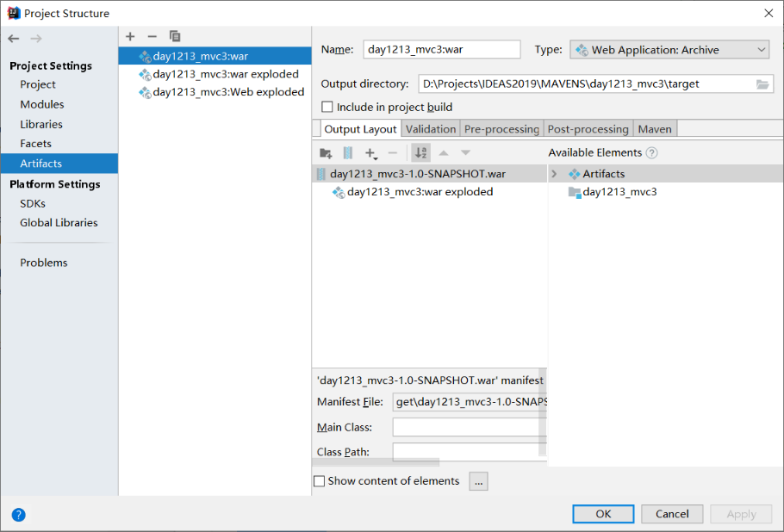Click the Apply button
784x532 pixels.
click(741, 514)
